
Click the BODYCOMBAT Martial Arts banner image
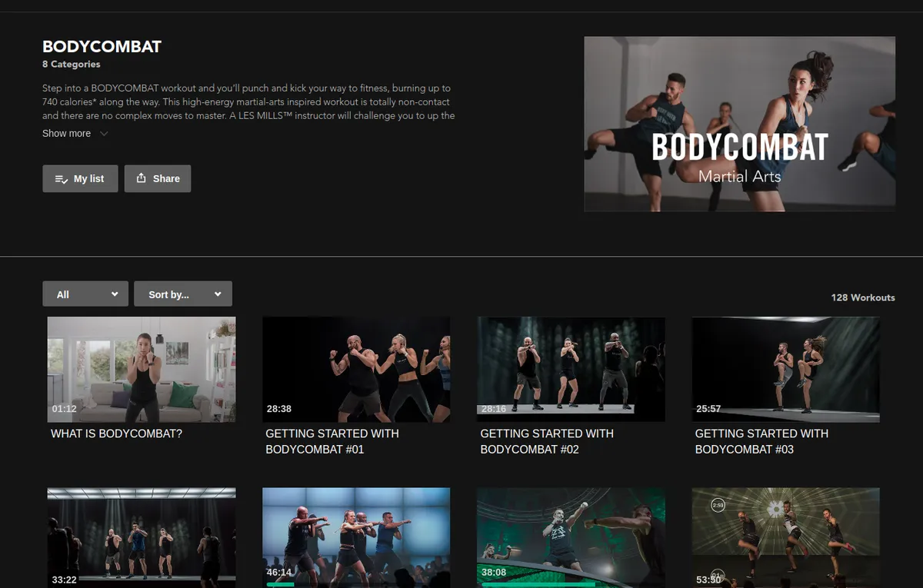click(x=739, y=124)
